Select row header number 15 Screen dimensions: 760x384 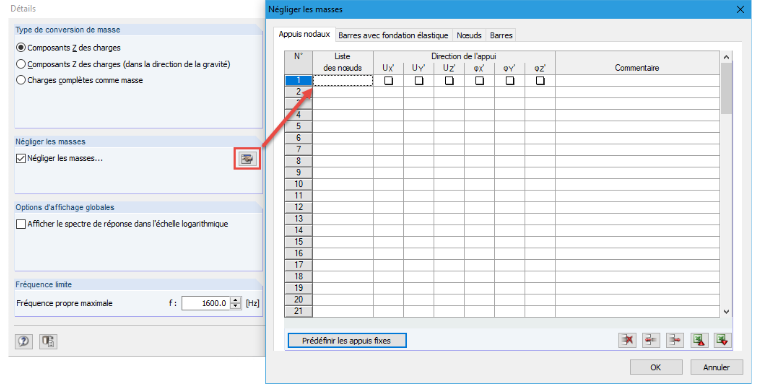click(299, 241)
